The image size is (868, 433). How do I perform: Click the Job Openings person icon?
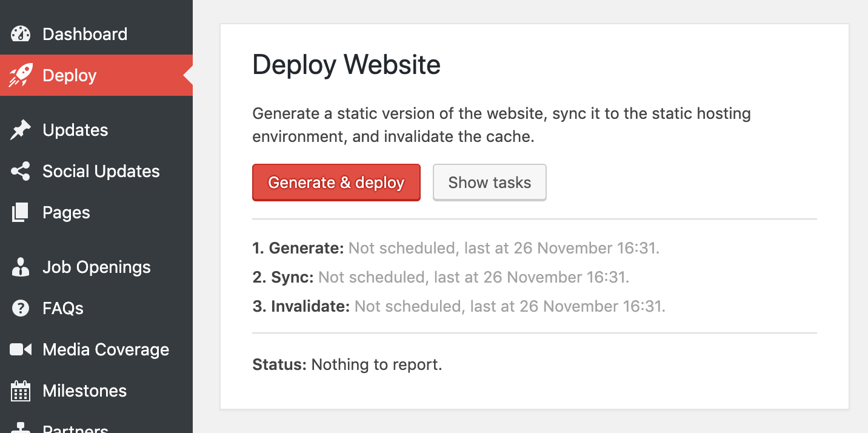[21, 267]
